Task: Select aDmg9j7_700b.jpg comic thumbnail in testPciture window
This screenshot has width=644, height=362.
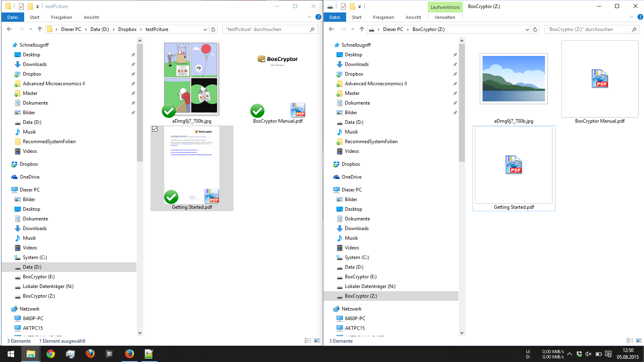Action: (191, 78)
